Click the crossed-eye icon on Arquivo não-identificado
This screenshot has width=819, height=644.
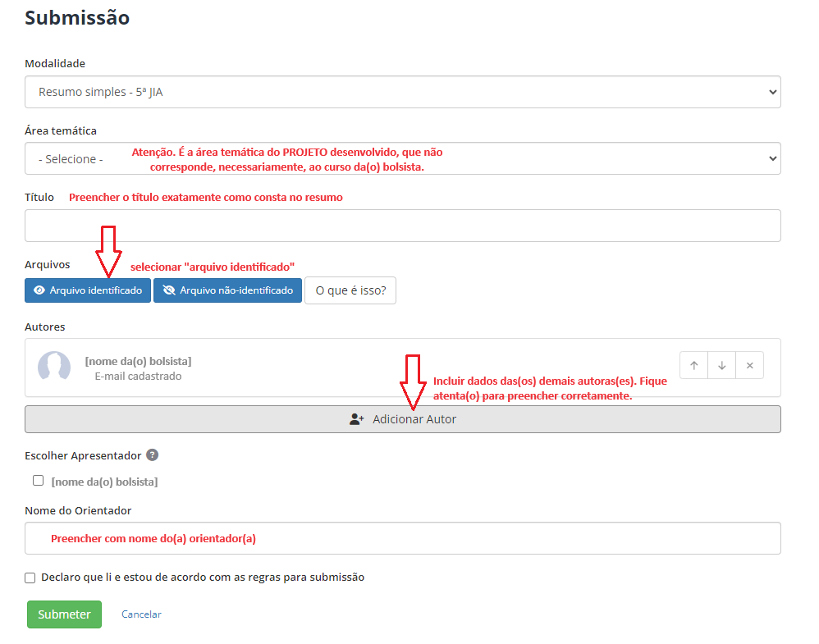tap(169, 290)
